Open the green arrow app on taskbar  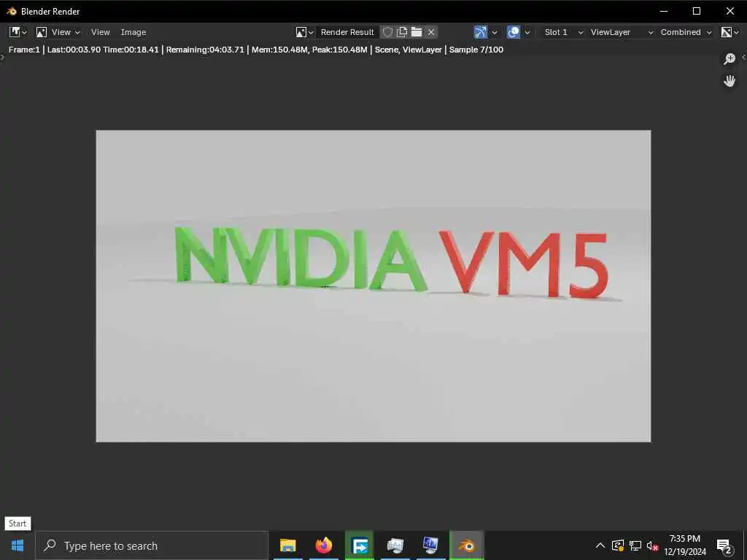tap(359, 545)
